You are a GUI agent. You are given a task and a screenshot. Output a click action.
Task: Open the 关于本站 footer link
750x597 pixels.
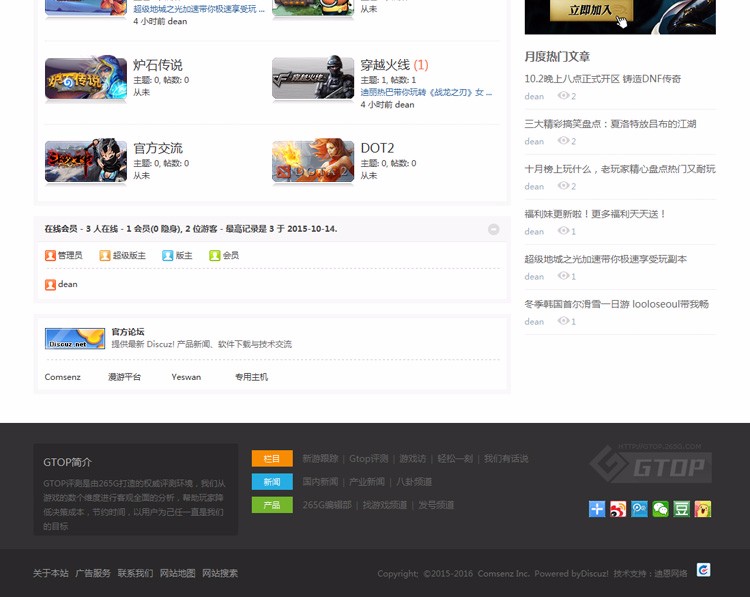point(51,573)
